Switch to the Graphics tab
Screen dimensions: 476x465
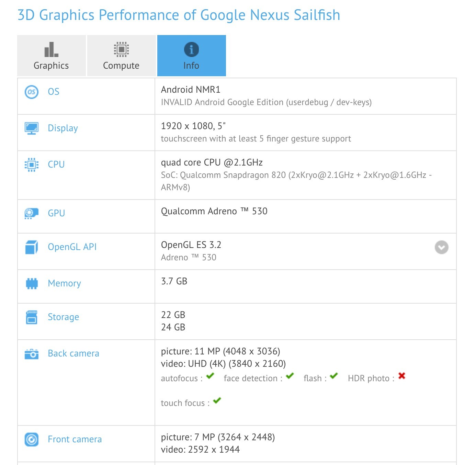point(51,55)
